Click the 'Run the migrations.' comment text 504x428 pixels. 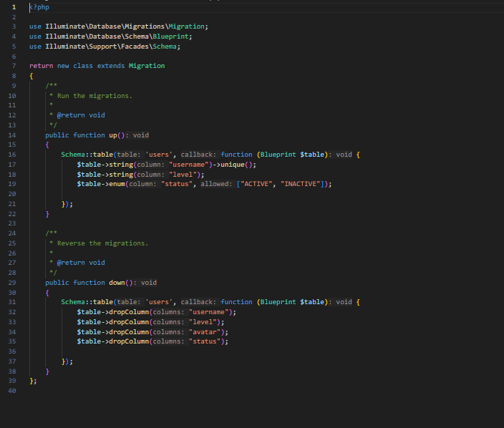point(94,96)
